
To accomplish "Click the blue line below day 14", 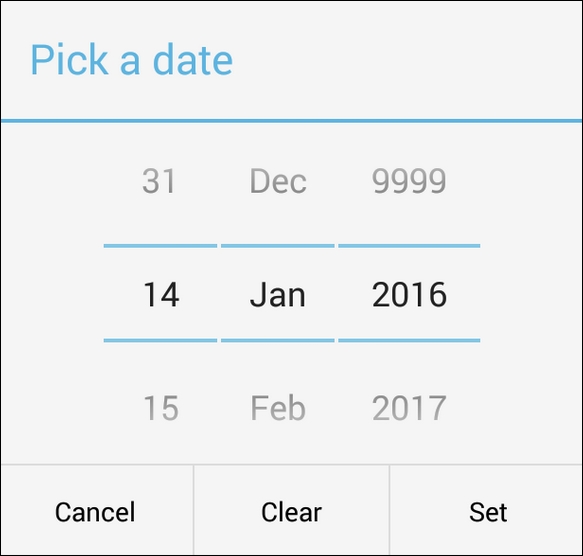I will tap(160, 340).
